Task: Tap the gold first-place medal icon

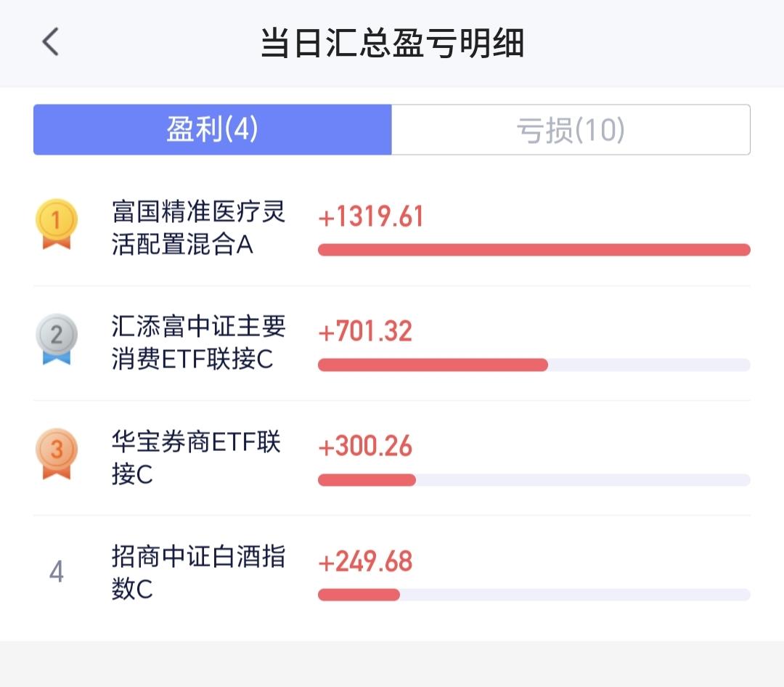Action: (x=57, y=224)
